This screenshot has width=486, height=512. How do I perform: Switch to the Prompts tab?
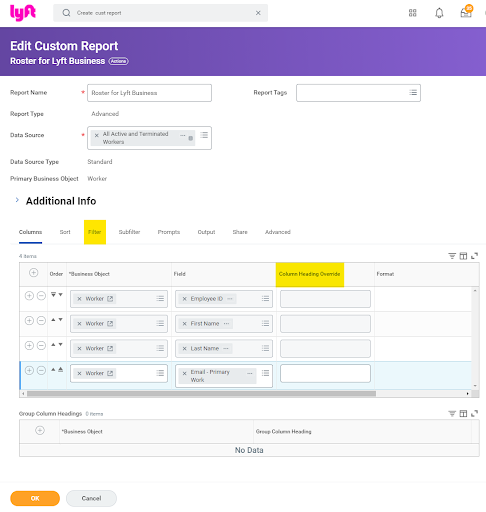[169, 232]
